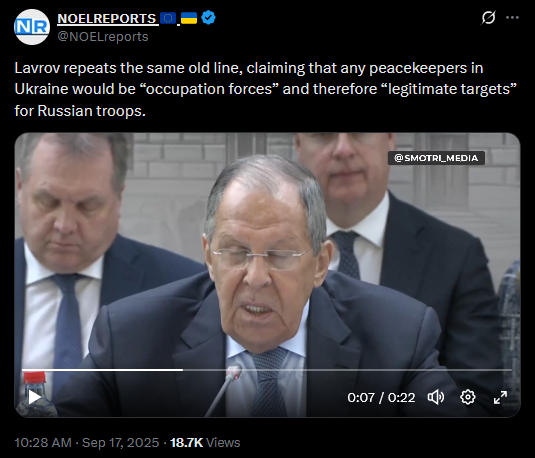Click the EU flag emoji beside NOELREPORTS

(168, 18)
